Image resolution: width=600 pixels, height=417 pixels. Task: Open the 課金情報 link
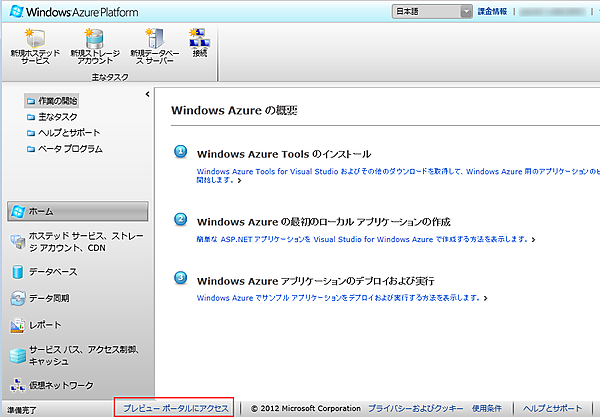point(492,11)
